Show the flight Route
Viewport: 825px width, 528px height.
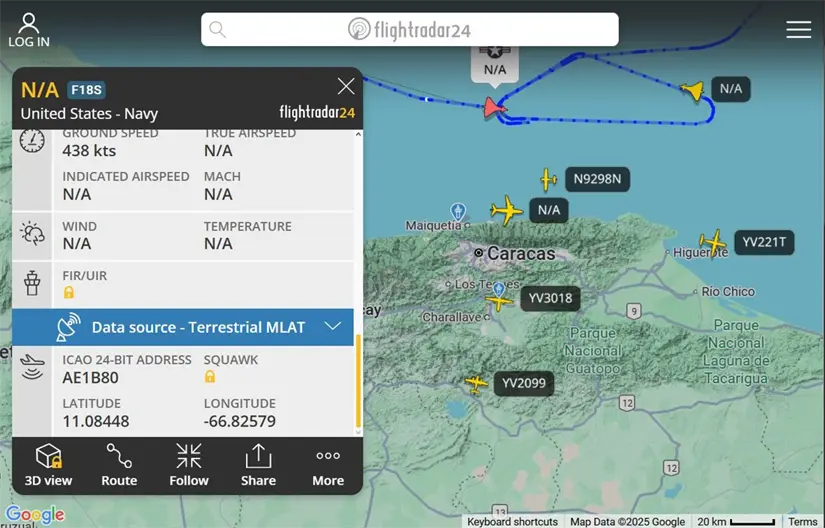tap(119, 465)
